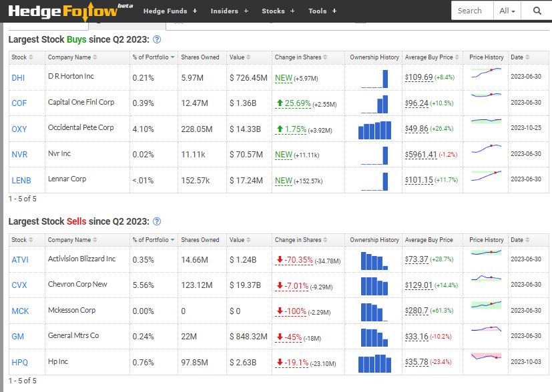Click $129.01 average buy price for CVX
Screen dimensions: 552x392
click(419, 285)
